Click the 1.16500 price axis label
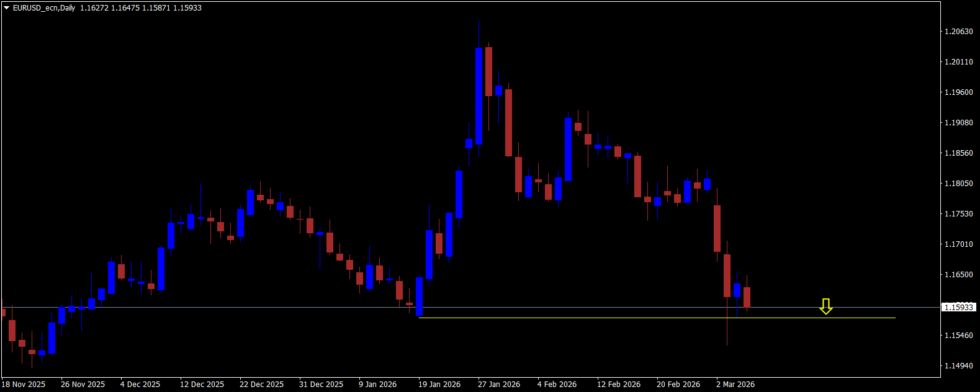Viewport: 980px width, 392px height. 959,275
